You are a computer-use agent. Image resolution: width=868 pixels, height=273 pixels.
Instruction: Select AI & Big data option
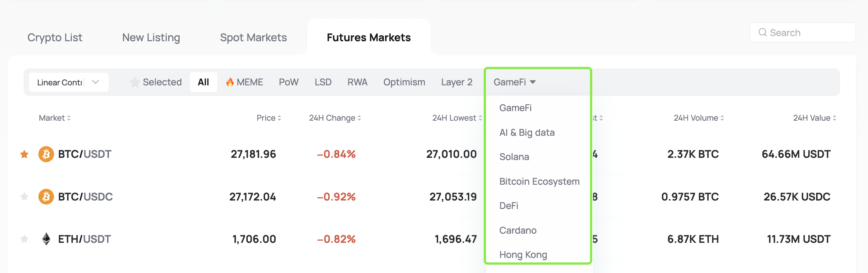click(527, 132)
